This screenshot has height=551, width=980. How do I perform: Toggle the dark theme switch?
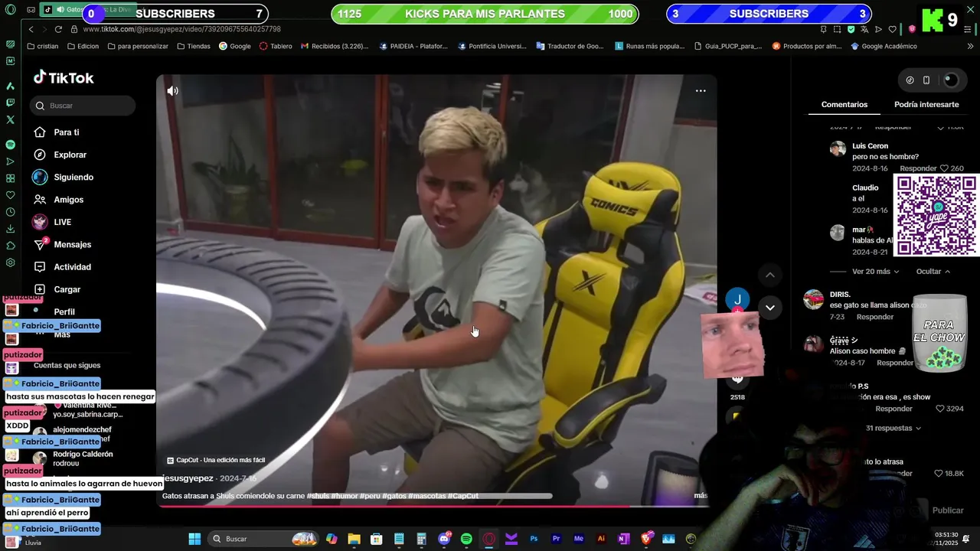[950, 80]
